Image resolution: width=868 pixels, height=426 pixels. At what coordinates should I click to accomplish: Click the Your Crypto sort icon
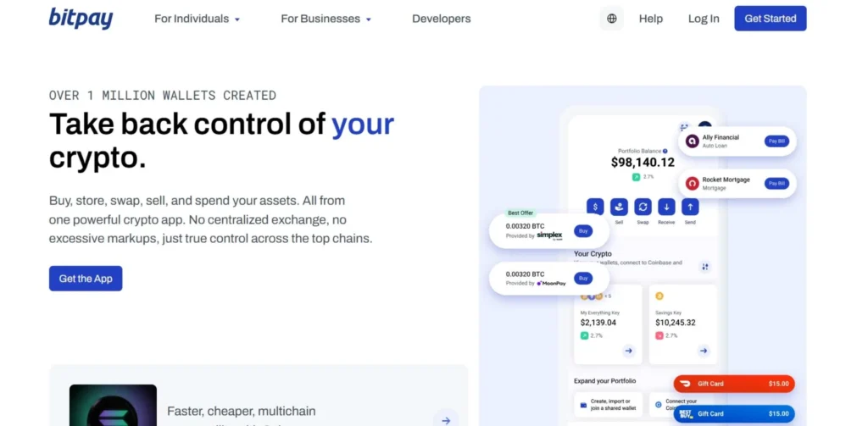click(704, 267)
